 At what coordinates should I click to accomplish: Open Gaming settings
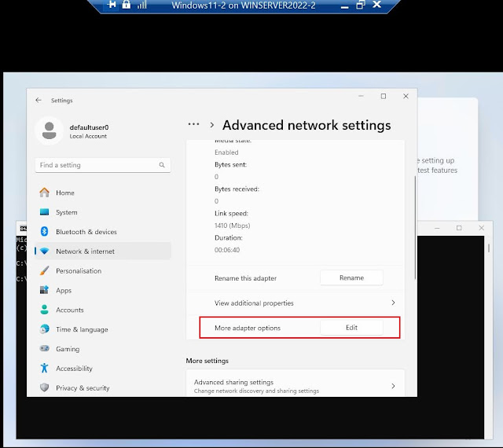point(103,349)
